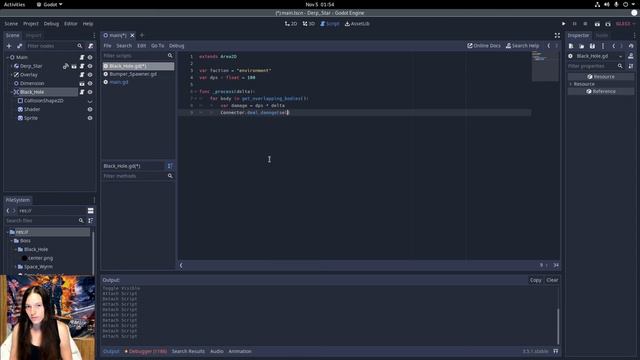This screenshot has height=360, width=640.
Task: Expand the Space_Wyrm folder
Action: 16,267
